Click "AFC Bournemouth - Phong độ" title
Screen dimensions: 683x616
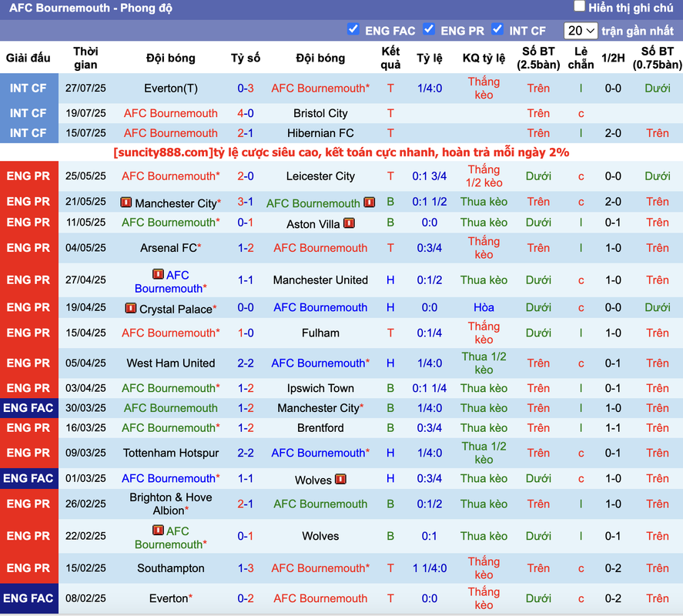pos(91,8)
